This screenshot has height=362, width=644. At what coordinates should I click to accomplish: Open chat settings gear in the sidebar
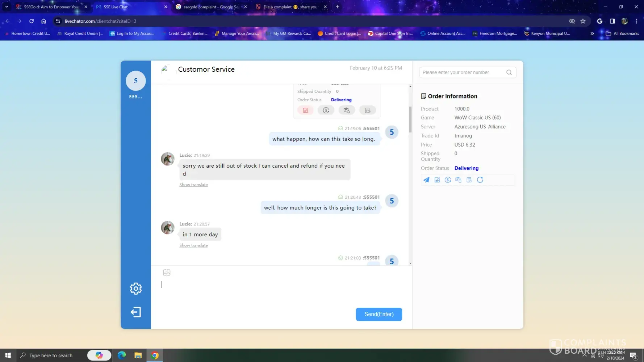pyautogui.click(x=136, y=289)
